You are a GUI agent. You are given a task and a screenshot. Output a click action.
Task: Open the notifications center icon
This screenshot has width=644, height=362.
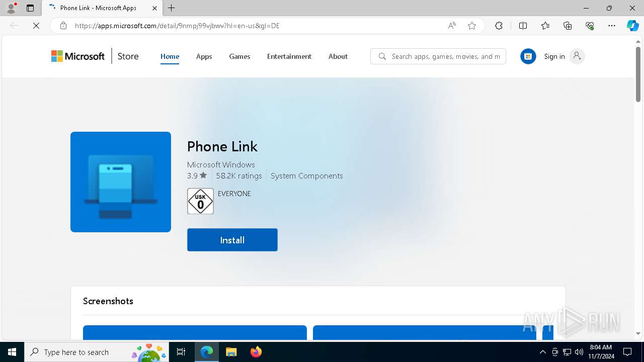[x=627, y=352]
